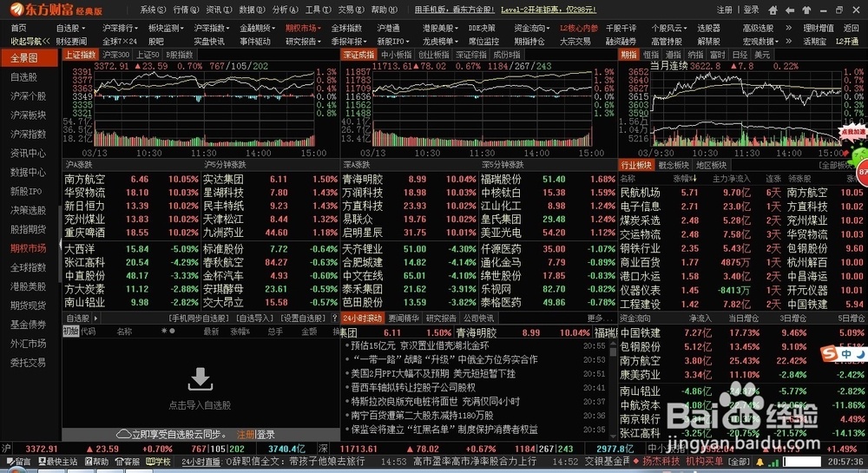Click 手机同步自选股 link

click(x=199, y=319)
